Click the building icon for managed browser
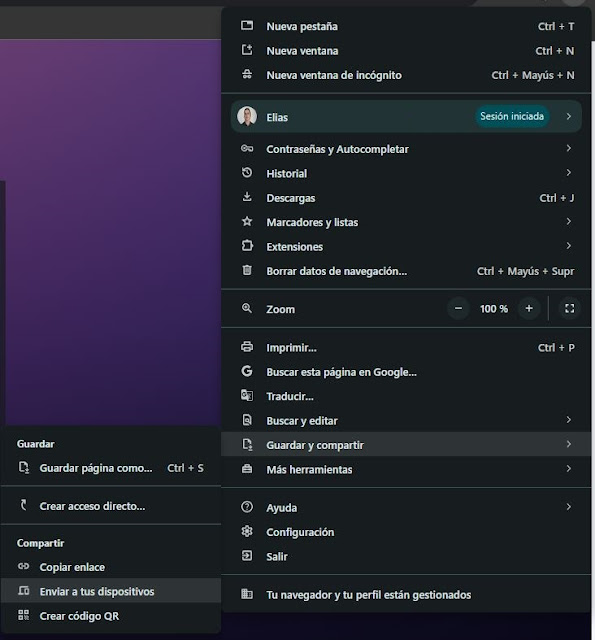 tap(247, 594)
